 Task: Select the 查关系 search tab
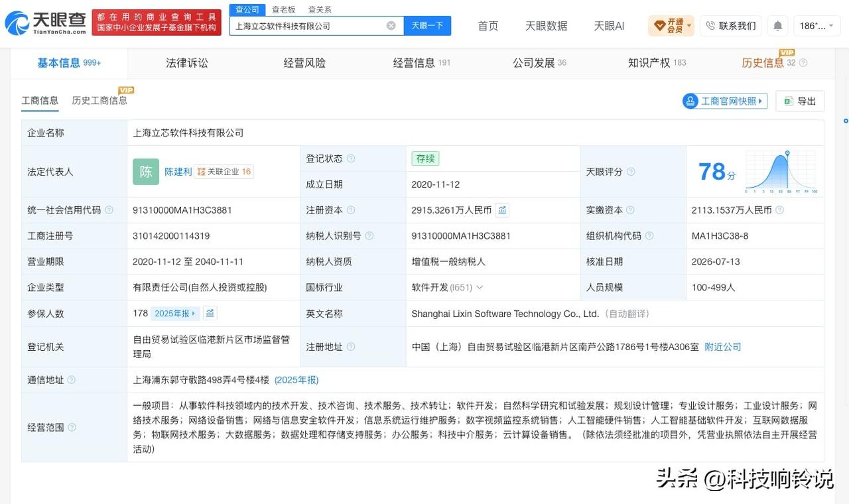(x=320, y=9)
